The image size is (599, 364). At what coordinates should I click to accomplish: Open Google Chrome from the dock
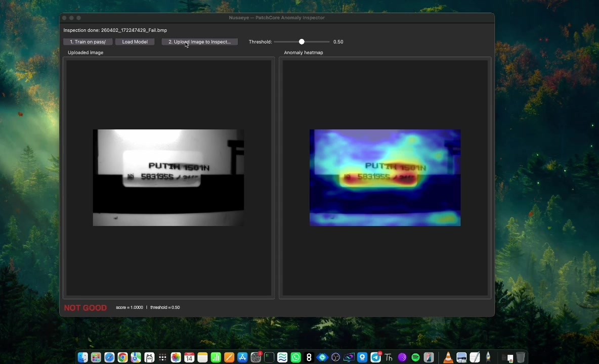(122, 357)
